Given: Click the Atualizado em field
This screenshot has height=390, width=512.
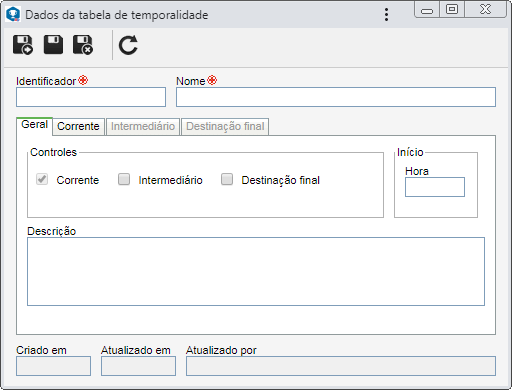Looking at the screenshot, I should [x=138, y=366].
